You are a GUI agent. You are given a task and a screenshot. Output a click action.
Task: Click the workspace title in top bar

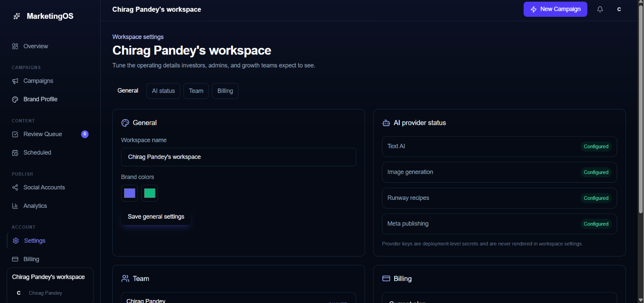pos(157,9)
